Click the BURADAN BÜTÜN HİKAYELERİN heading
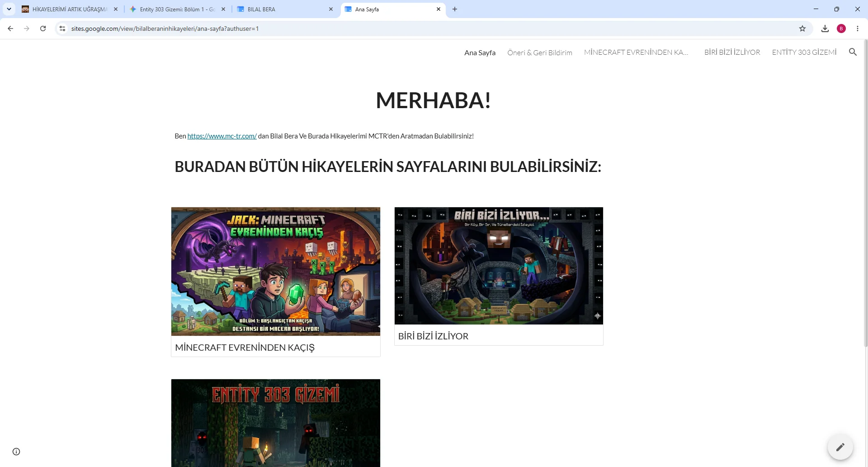This screenshot has width=868, height=467. pyautogui.click(x=388, y=167)
